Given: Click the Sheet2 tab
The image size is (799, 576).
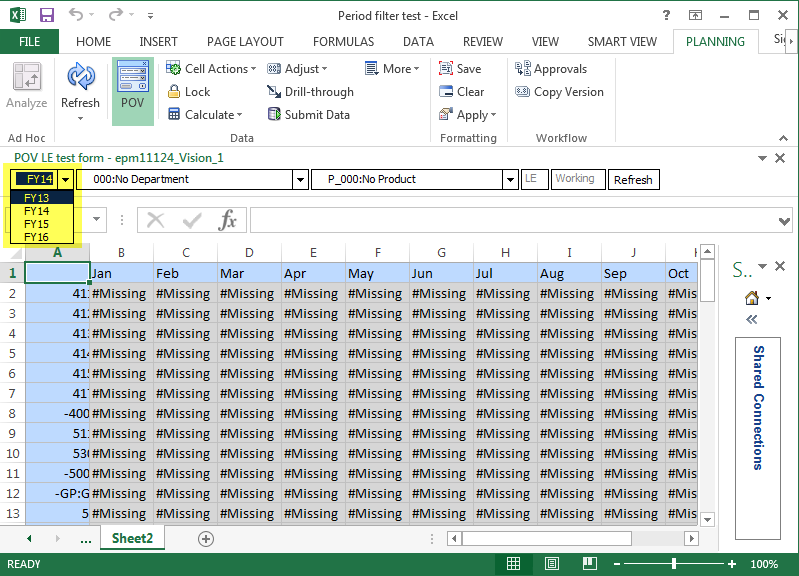Looking at the screenshot, I should click(132, 538).
